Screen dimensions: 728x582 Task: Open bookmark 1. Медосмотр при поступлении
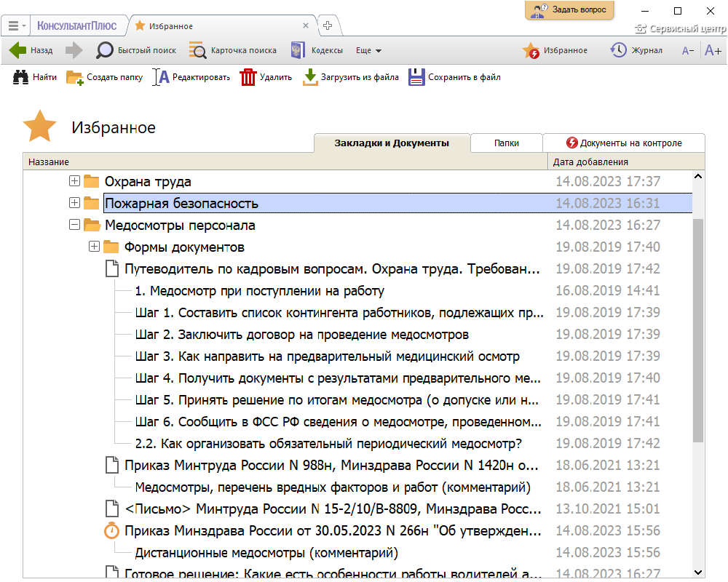[x=260, y=291]
